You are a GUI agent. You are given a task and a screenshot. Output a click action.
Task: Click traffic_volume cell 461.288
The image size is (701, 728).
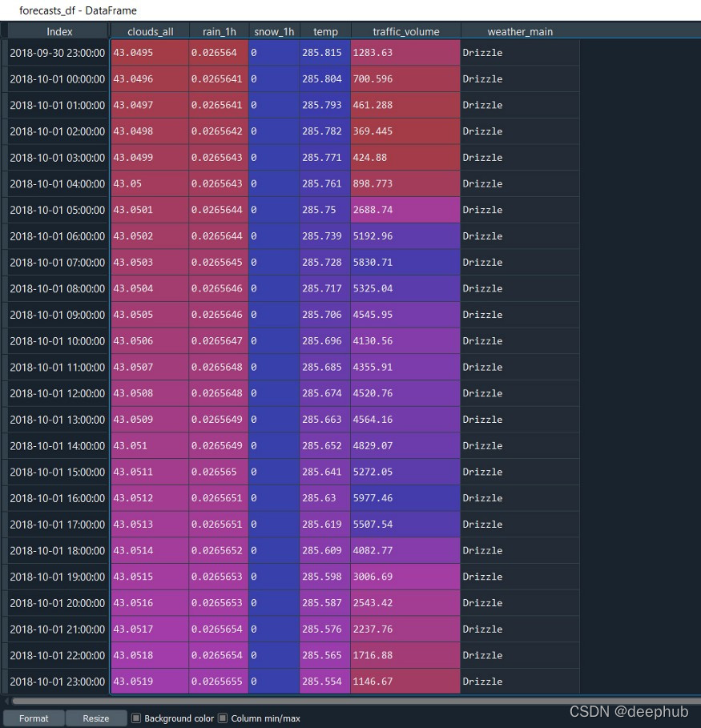point(405,105)
